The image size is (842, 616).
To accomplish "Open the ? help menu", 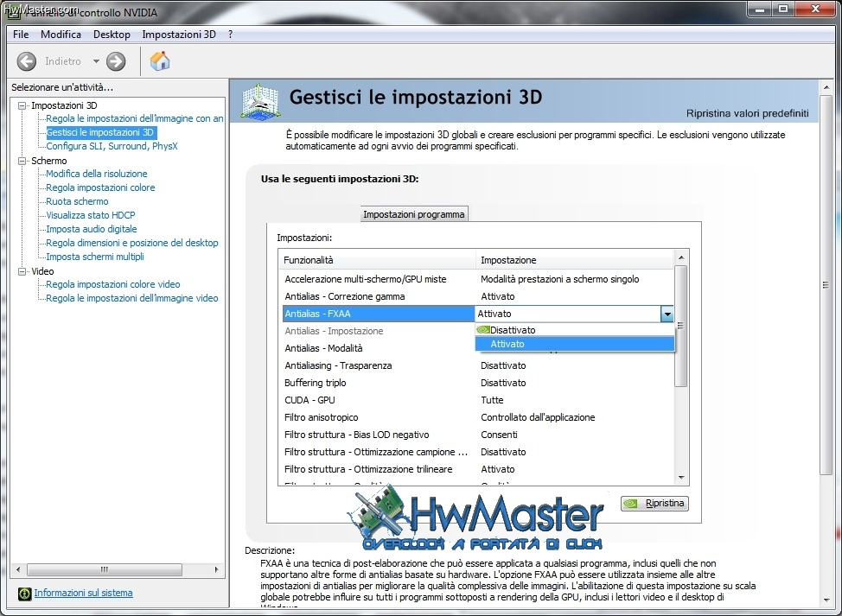I will pyautogui.click(x=230, y=35).
